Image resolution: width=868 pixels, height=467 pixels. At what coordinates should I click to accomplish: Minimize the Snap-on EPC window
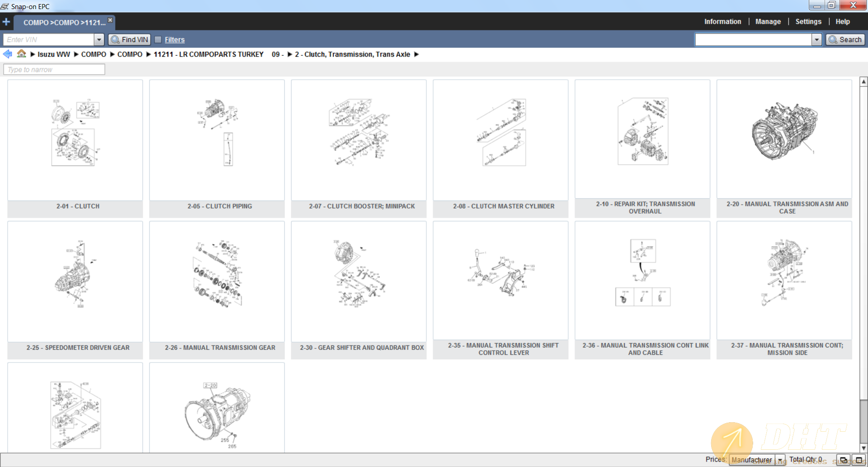point(817,5)
